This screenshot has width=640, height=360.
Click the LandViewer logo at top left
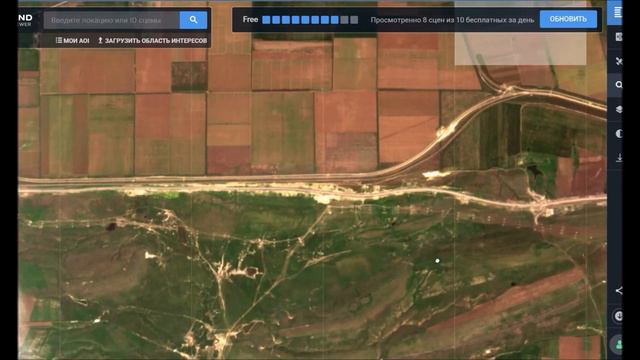point(25,20)
